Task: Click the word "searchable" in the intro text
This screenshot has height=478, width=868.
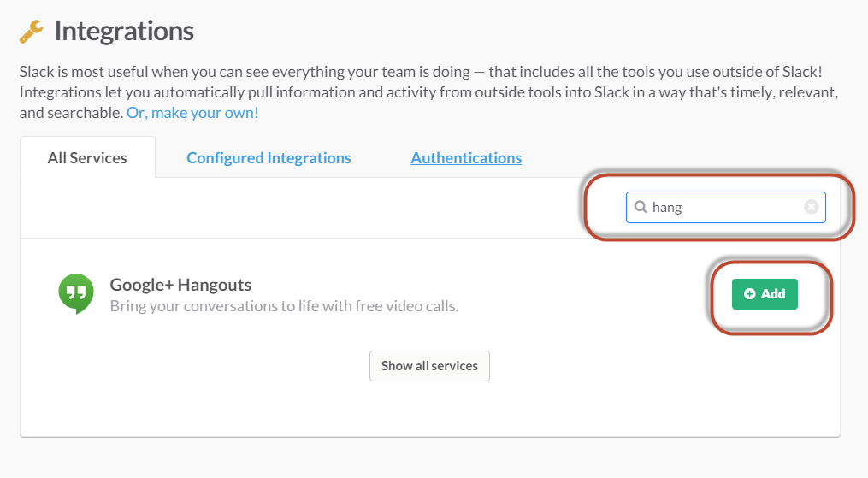Action: 84,113
